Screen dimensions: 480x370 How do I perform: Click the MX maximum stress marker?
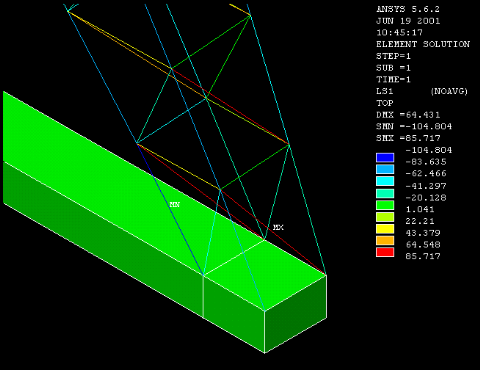(x=278, y=227)
